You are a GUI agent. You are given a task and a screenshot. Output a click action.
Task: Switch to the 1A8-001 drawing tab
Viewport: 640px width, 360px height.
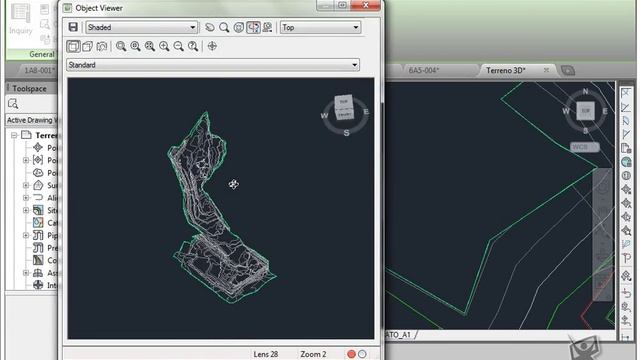(39, 70)
